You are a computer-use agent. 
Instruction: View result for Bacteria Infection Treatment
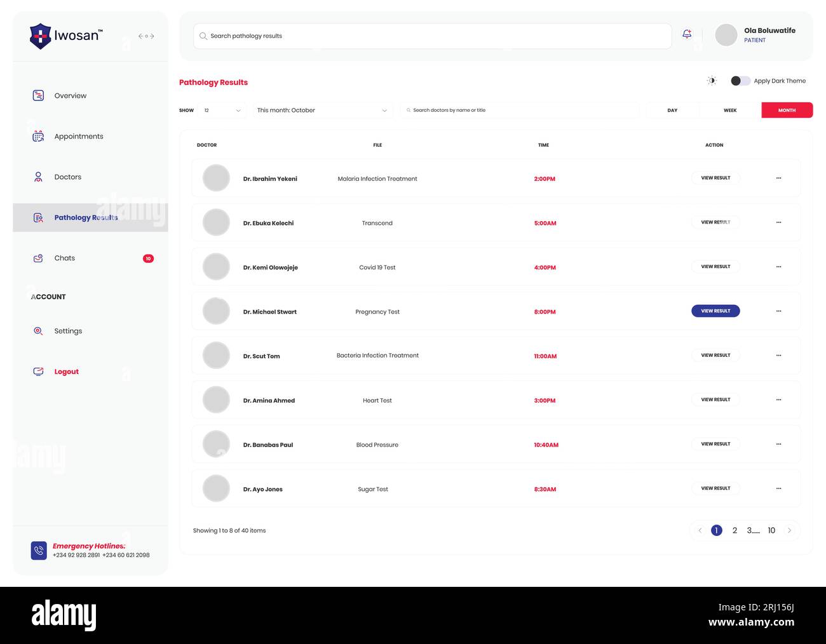pyautogui.click(x=715, y=355)
